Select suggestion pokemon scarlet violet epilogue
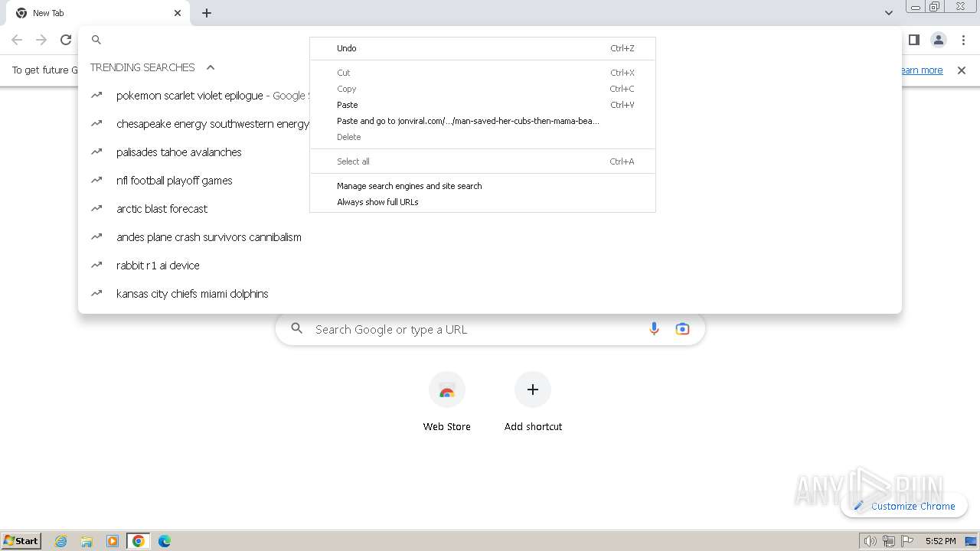This screenshot has width=980, height=551. pyautogui.click(x=194, y=96)
